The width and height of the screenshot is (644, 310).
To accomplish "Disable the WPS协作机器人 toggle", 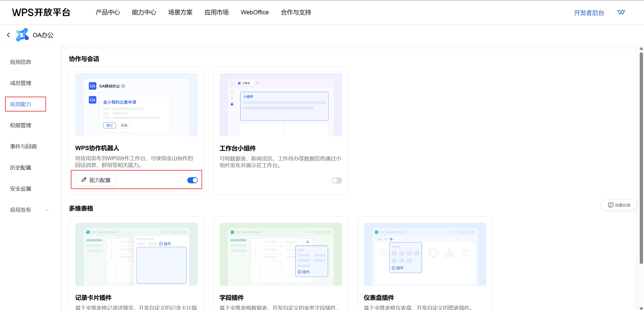I will [x=193, y=180].
